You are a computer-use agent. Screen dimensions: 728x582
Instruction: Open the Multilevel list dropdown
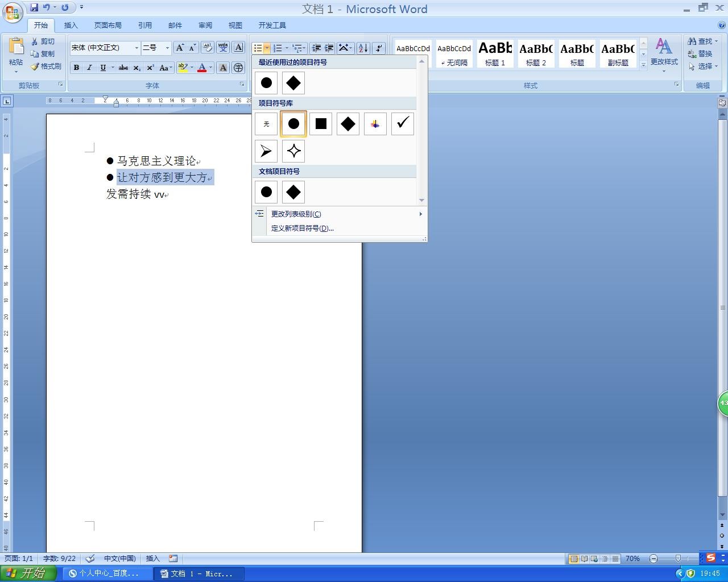click(305, 48)
